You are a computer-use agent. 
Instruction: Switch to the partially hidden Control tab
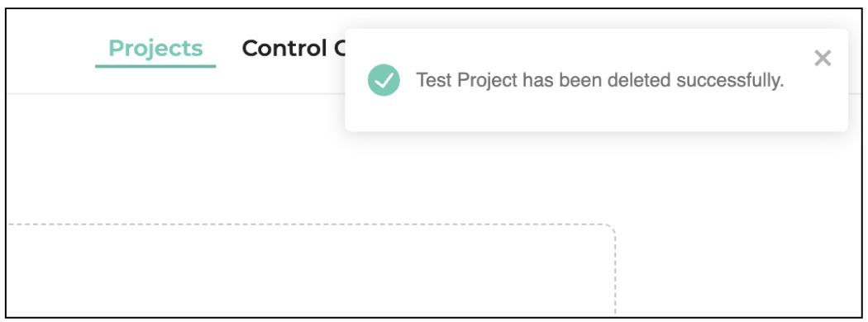(293, 49)
